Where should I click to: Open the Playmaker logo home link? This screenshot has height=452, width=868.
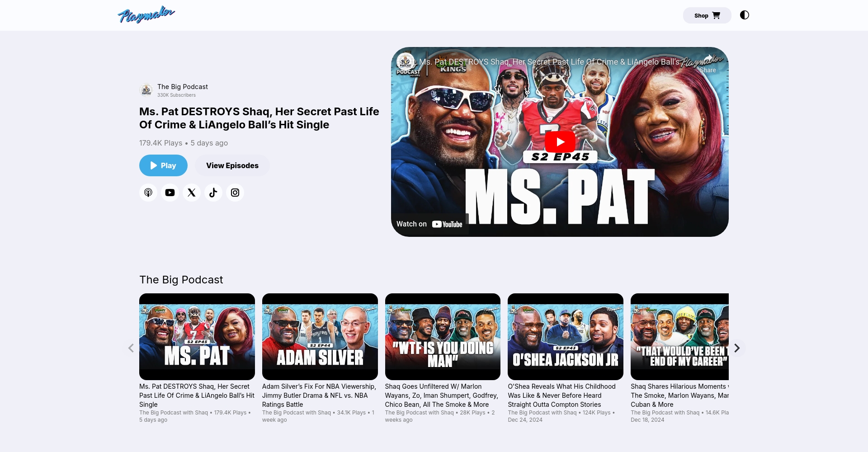point(146,15)
